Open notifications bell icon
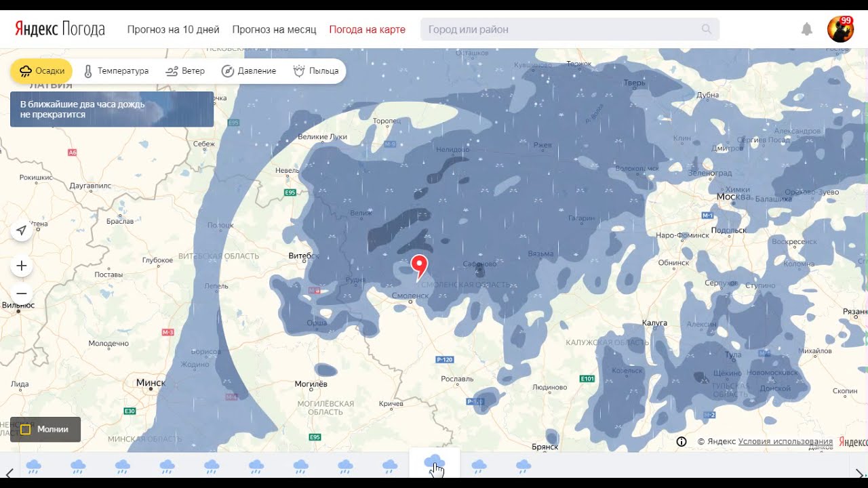Screen dimensions: 868x488 807,29
